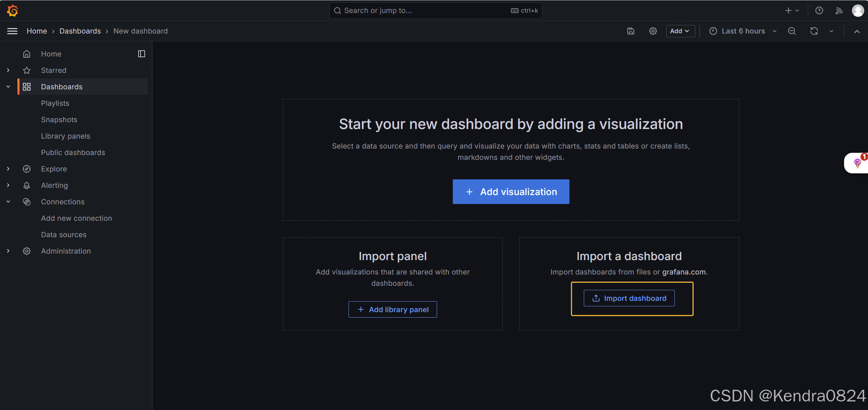Go to Library panels menu item

click(x=66, y=136)
